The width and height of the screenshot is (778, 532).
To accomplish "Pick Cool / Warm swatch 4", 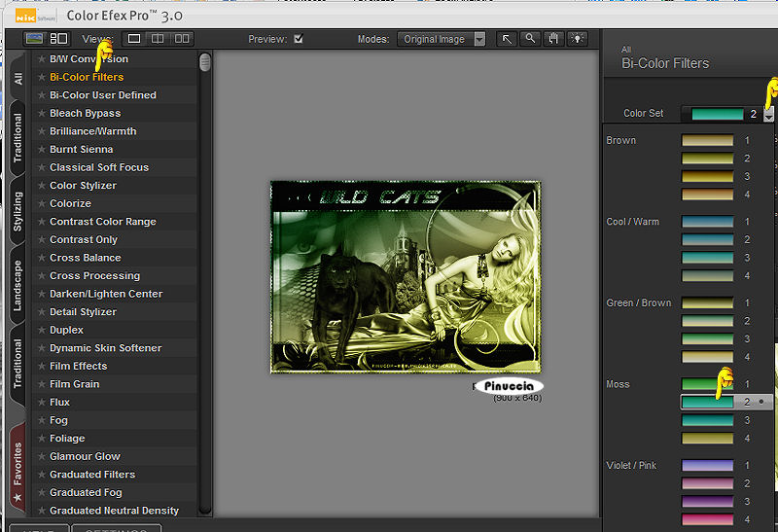I will [x=708, y=276].
